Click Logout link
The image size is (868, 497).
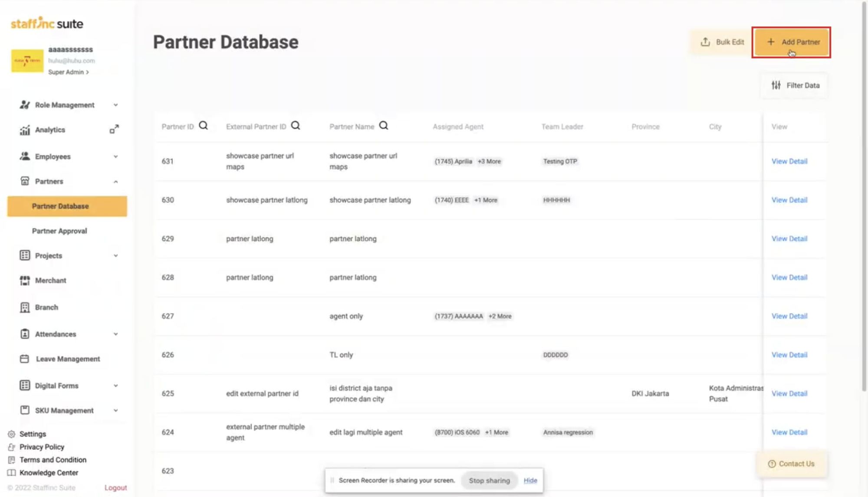point(115,488)
